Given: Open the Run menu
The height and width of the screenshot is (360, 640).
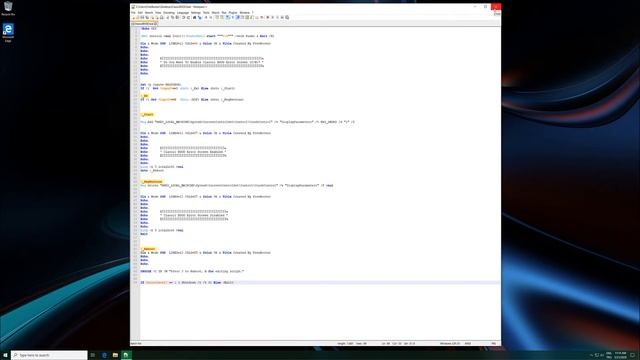Looking at the screenshot, I should [224, 13].
